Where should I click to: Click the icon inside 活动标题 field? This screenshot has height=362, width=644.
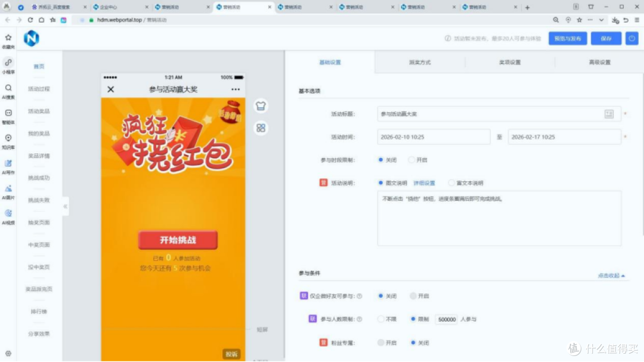[609, 115]
